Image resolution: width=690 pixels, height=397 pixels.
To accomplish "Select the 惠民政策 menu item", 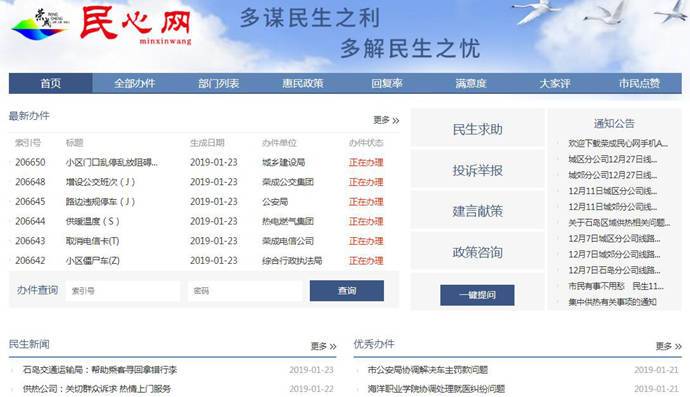I will click(x=303, y=83).
